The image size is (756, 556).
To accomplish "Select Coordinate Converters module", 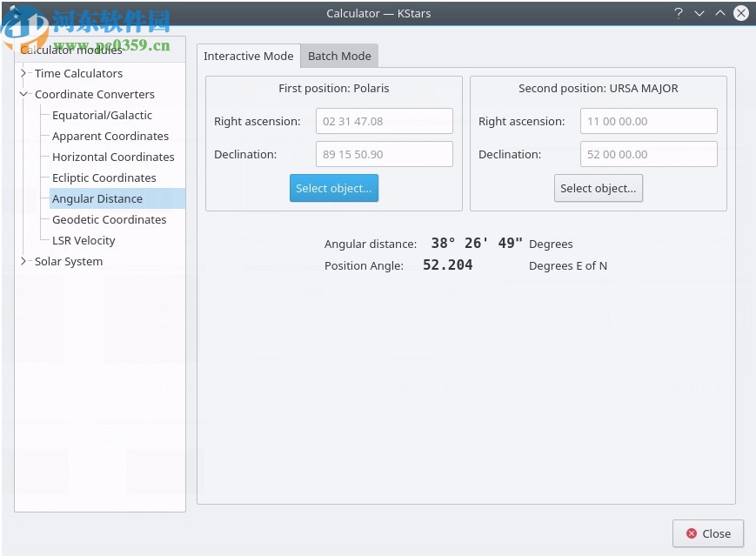I will tap(95, 94).
